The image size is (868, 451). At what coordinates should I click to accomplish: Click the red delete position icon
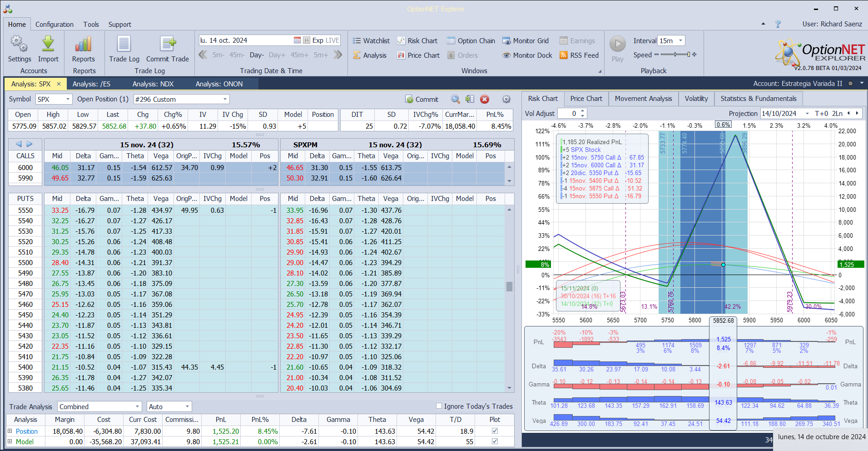click(x=485, y=100)
